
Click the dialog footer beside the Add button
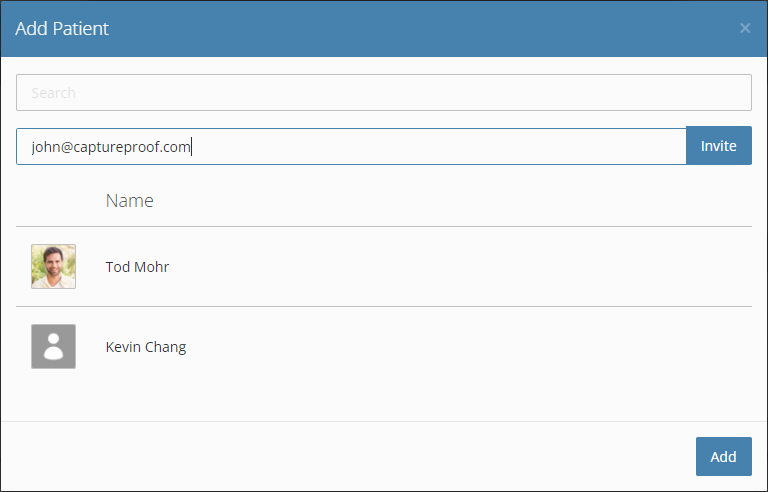(348, 456)
